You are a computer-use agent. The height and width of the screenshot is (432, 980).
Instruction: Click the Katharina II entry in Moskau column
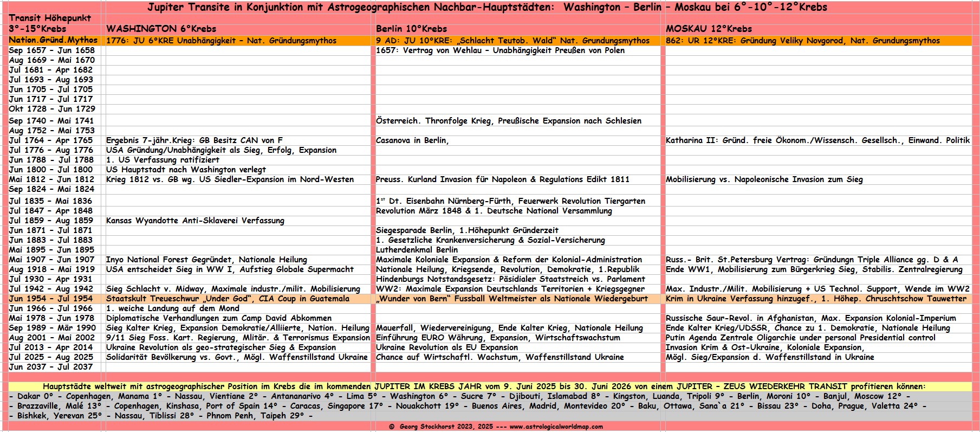[817, 140]
